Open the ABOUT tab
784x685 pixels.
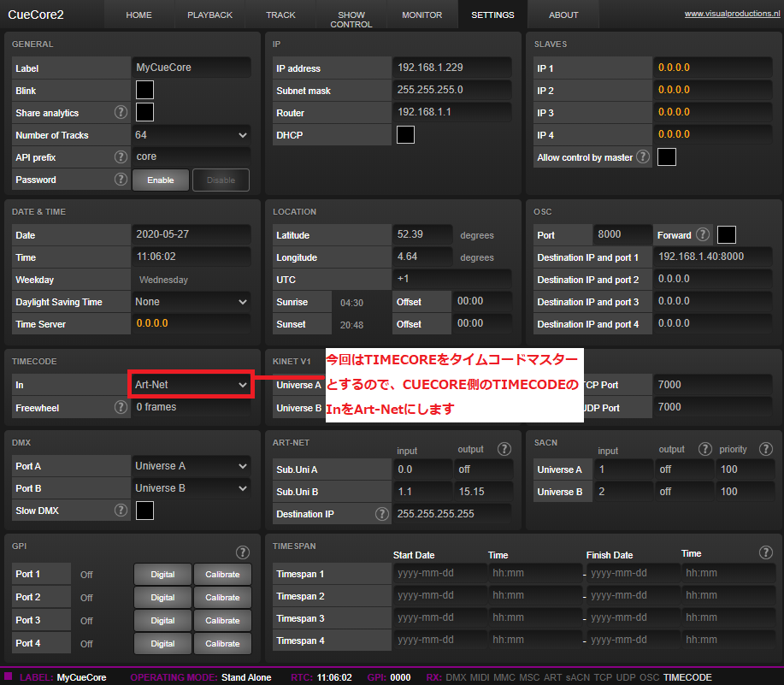(x=563, y=15)
